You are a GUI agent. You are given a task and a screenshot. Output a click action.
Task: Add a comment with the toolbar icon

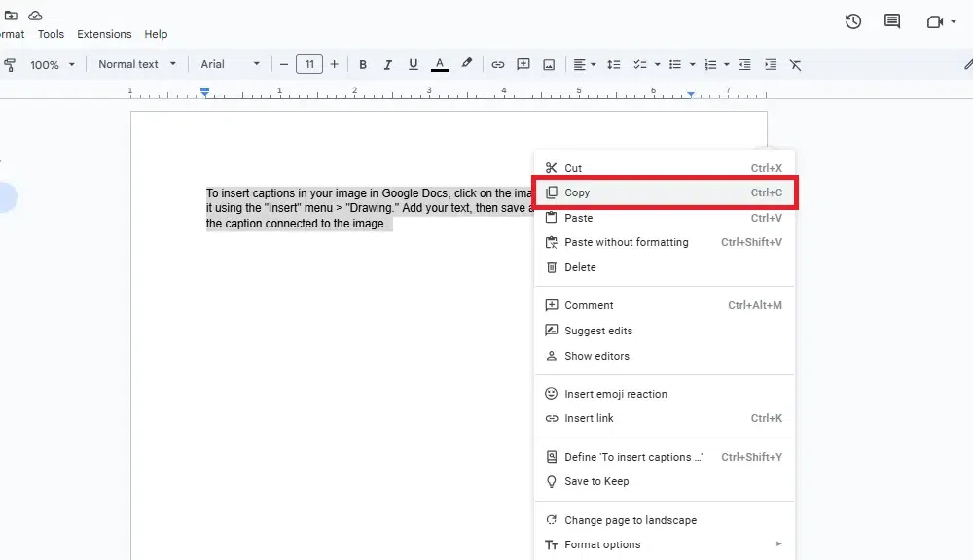(523, 64)
